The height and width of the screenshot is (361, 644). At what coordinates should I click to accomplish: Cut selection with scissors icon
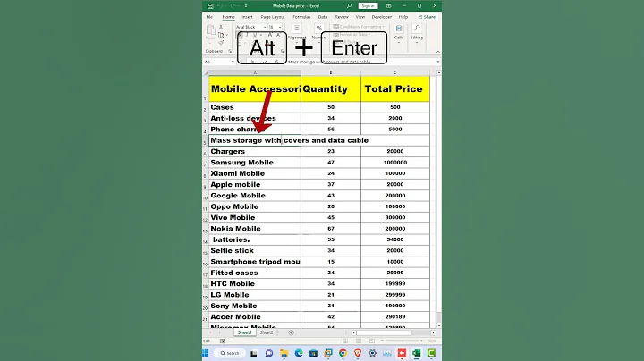point(221,27)
